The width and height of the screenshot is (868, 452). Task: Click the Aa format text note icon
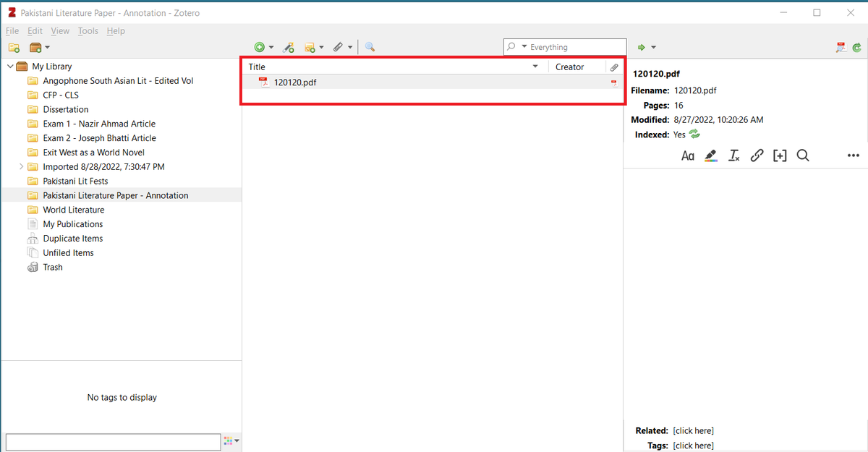tap(688, 155)
